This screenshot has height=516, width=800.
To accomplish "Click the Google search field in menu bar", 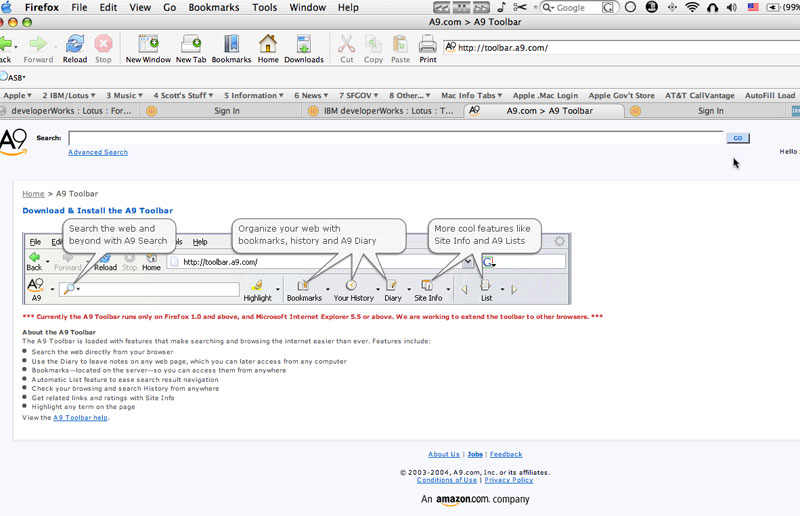I will point(578,8).
